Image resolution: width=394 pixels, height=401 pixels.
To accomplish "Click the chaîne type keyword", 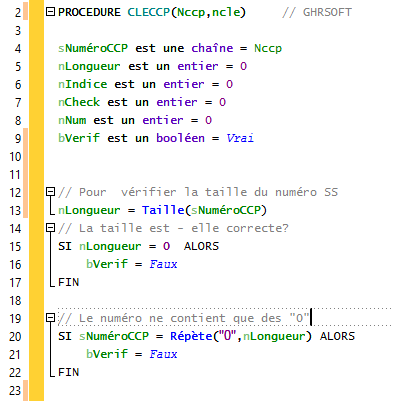I will pyautogui.click(x=212, y=48).
